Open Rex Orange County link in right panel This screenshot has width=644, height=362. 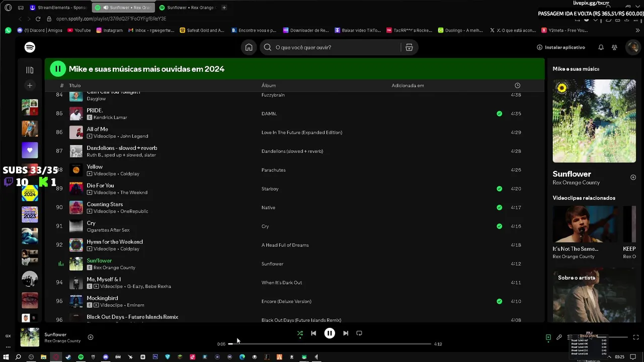coord(576,183)
